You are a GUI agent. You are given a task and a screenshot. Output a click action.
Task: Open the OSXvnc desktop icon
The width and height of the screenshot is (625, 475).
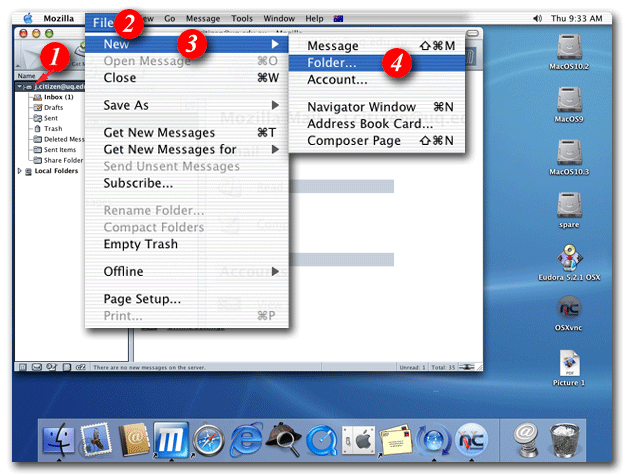(569, 311)
